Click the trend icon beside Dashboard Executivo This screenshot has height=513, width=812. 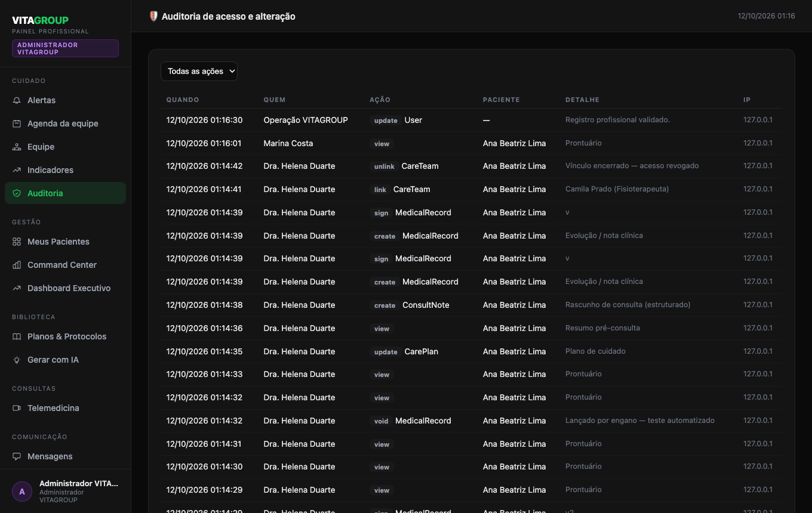click(x=17, y=288)
